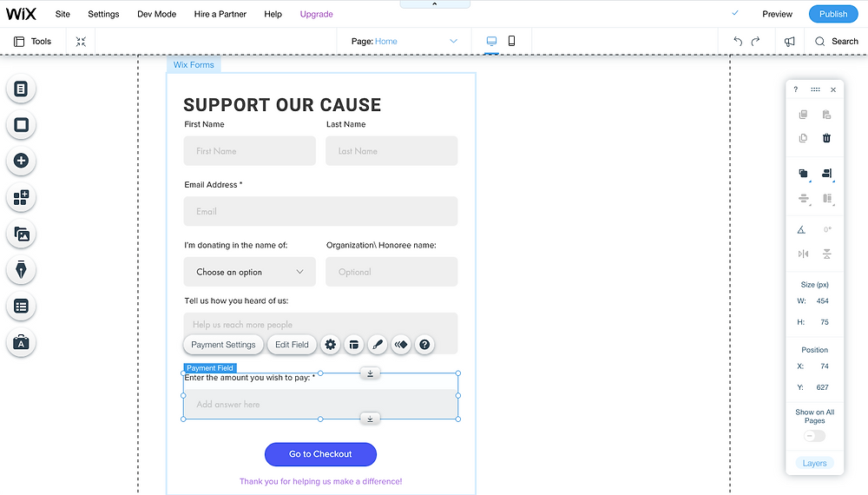Switch to desktop view icon
This screenshot has width=868, height=495.
pos(491,41)
